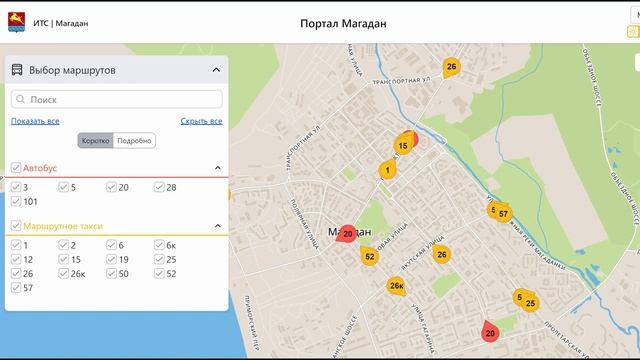Select the yellow route 26к map marker
This screenshot has width=640, height=360.
[396, 286]
